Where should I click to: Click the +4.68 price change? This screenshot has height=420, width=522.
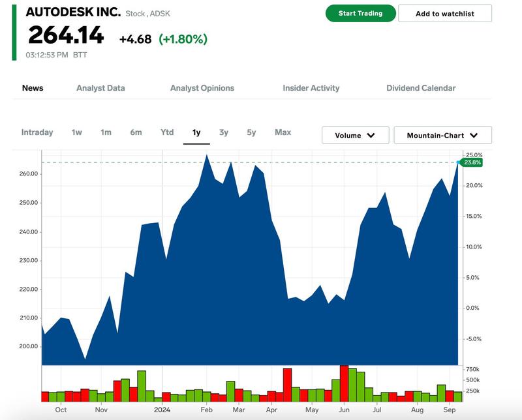pyautogui.click(x=136, y=39)
